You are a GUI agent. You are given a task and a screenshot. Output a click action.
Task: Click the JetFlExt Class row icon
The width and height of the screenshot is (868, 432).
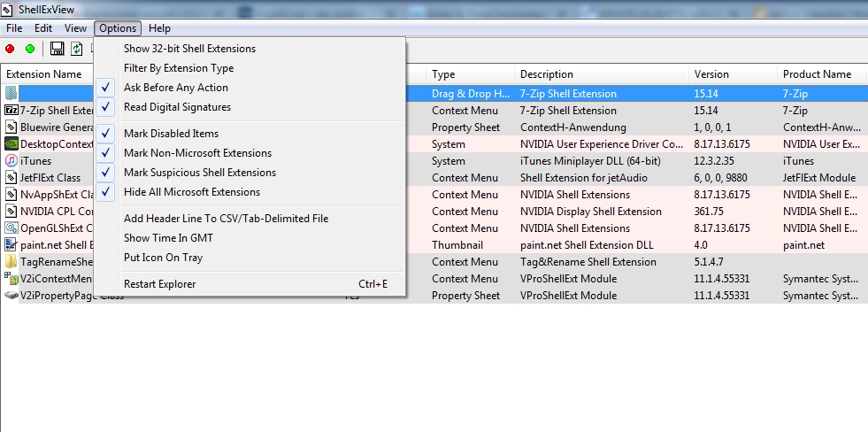(12, 178)
